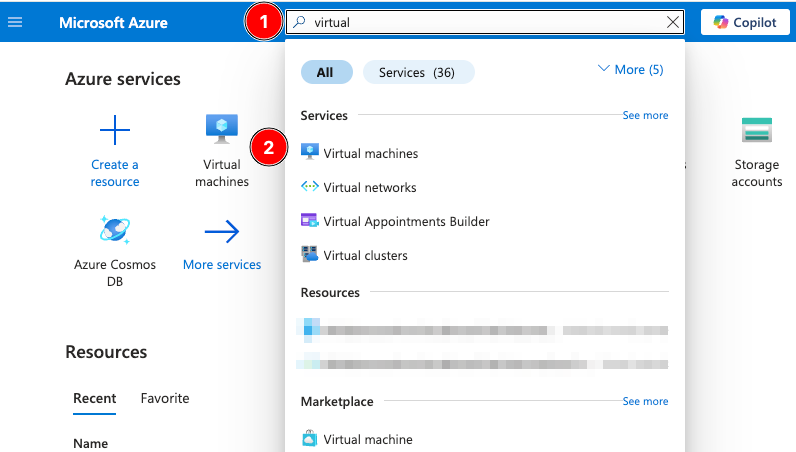The width and height of the screenshot is (796, 452).
Task: Click into the search box containing 'virtual'
Action: [485, 22]
